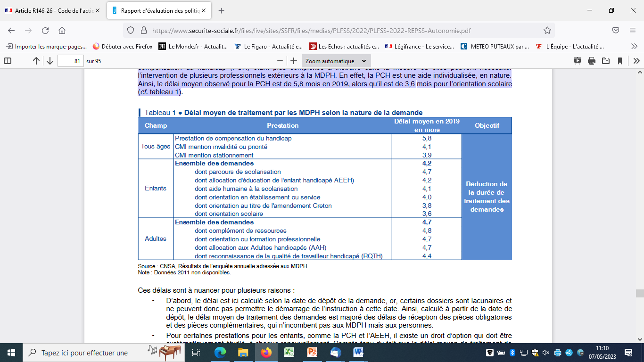Open the Firefox application menu
The height and width of the screenshot is (362, 644).
click(x=633, y=31)
